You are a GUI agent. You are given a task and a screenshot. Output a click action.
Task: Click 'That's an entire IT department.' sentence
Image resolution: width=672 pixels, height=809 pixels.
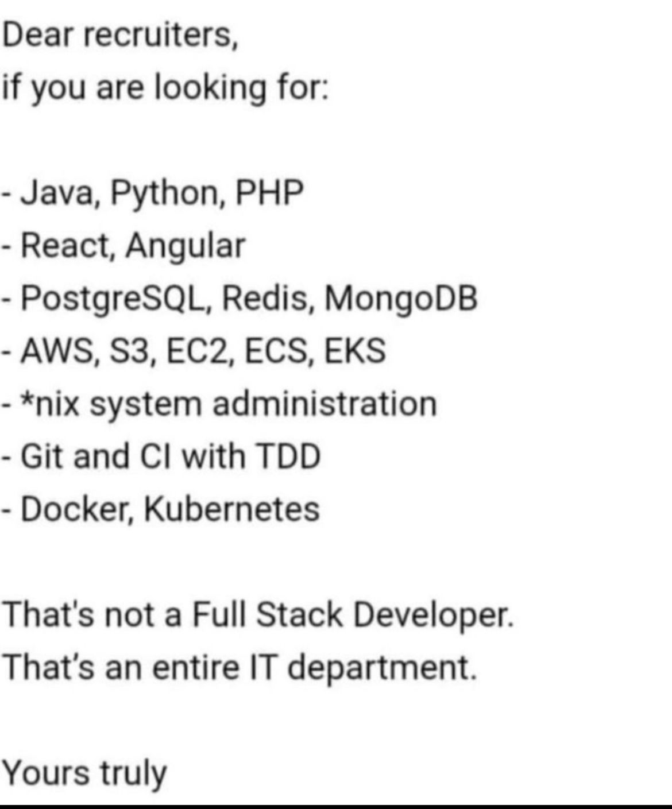pos(240,668)
